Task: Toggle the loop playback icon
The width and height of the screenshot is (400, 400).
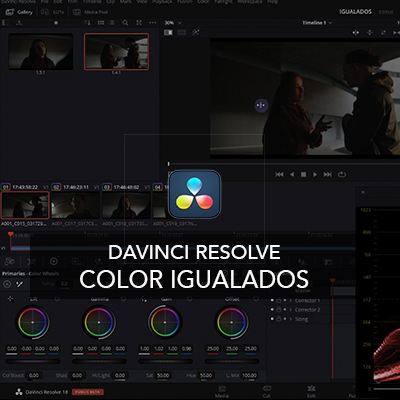Action: (342, 174)
